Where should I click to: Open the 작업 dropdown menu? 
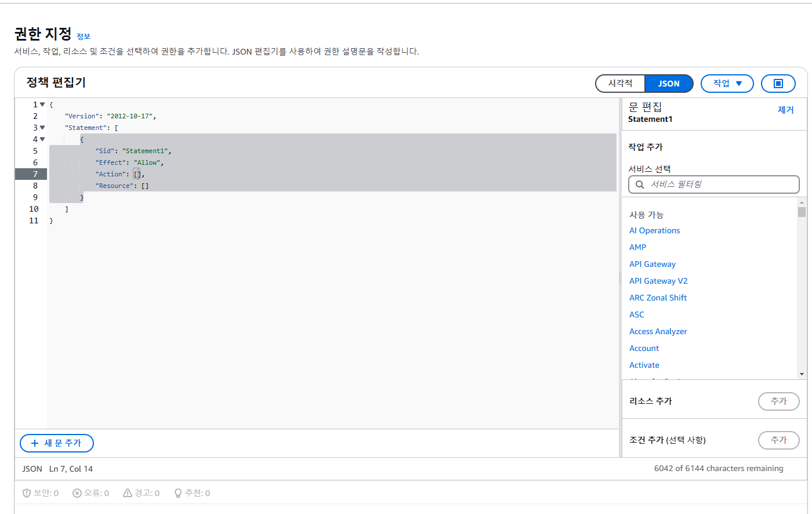(727, 84)
